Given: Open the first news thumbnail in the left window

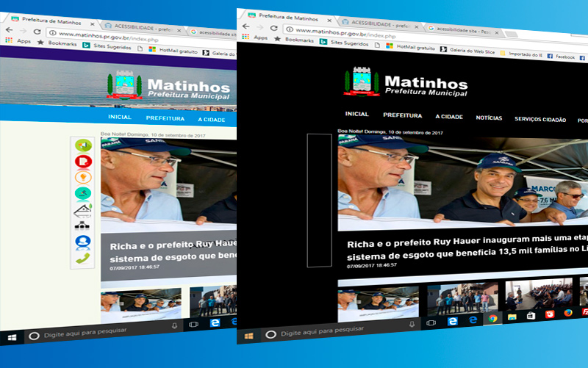Looking at the screenshot, I should [x=141, y=306].
